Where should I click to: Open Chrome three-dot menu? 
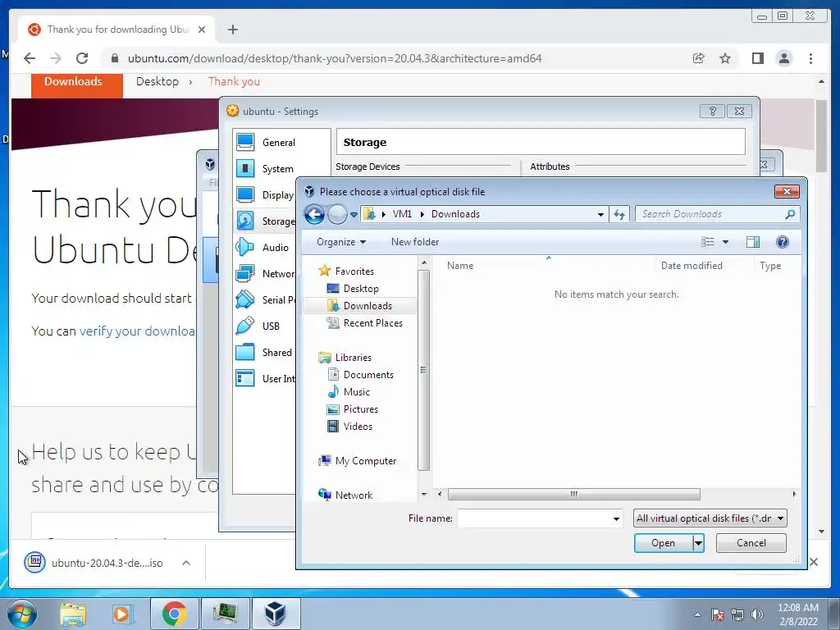[810, 58]
